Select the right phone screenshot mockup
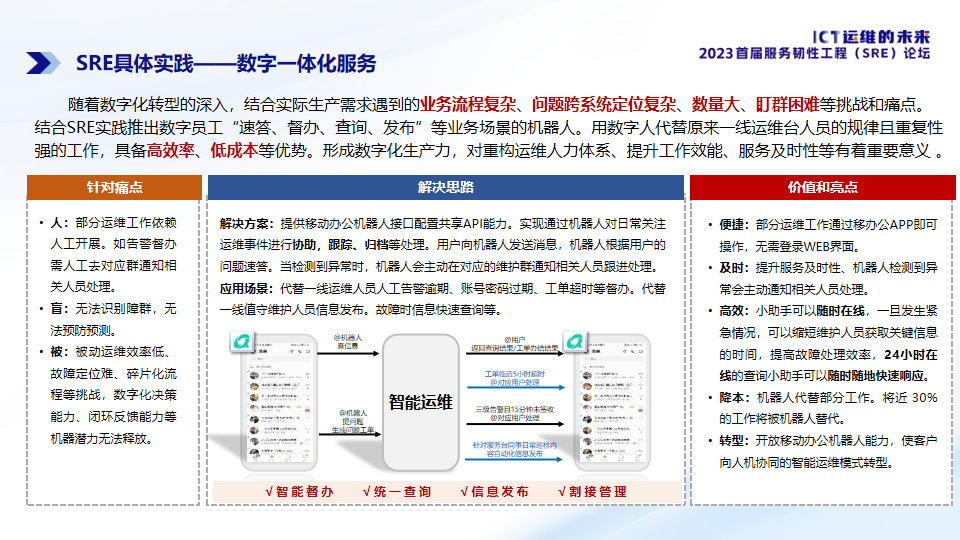The height and width of the screenshot is (540, 960). point(612,402)
